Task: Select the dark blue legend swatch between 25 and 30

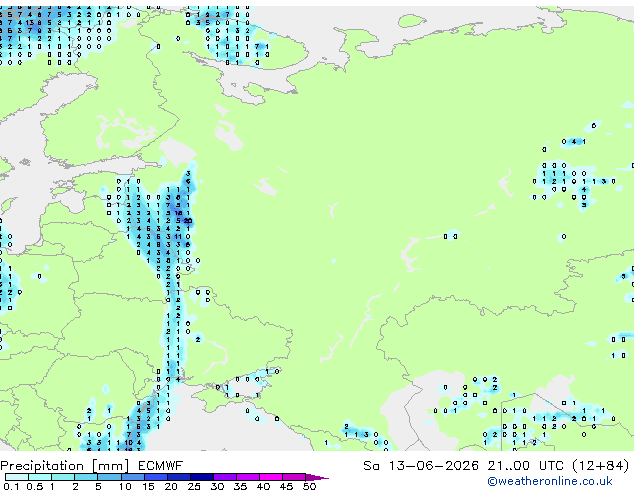Action: click(x=202, y=477)
